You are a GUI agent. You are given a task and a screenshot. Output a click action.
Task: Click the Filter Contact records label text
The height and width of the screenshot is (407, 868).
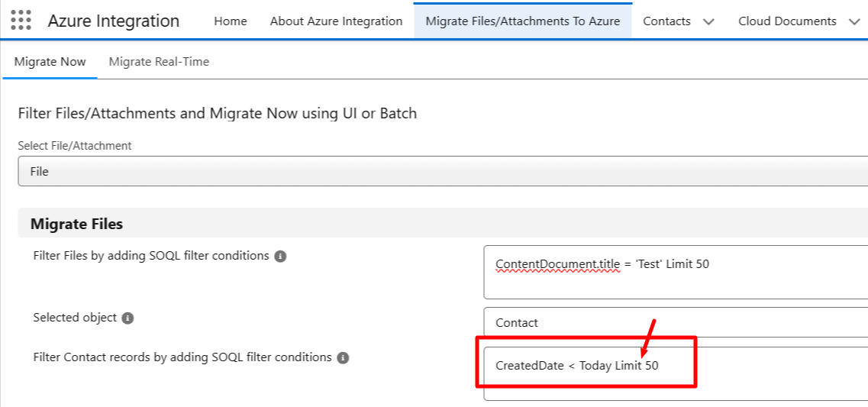click(182, 357)
